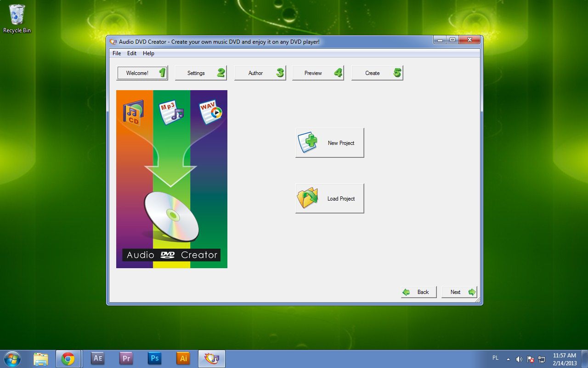
Task: Click the PL language indicator
Action: [x=495, y=358]
